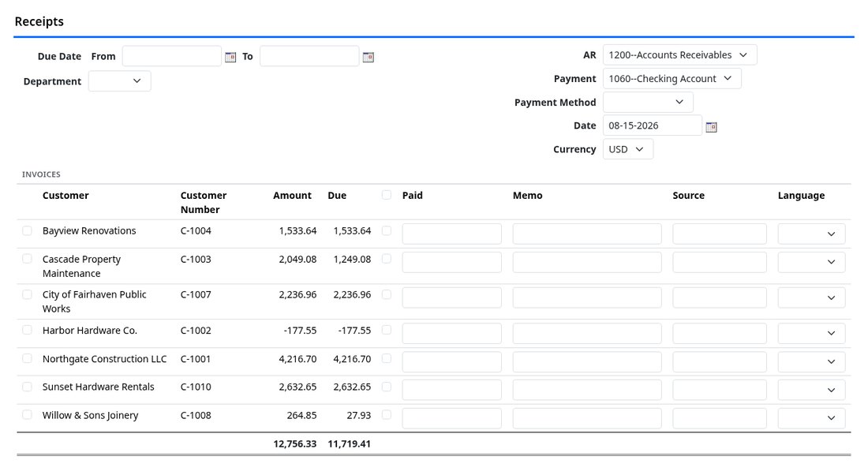The image size is (868, 475).
Task: Click customer name Sunset Hardware Rentals
Action: [x=99, y=387]
